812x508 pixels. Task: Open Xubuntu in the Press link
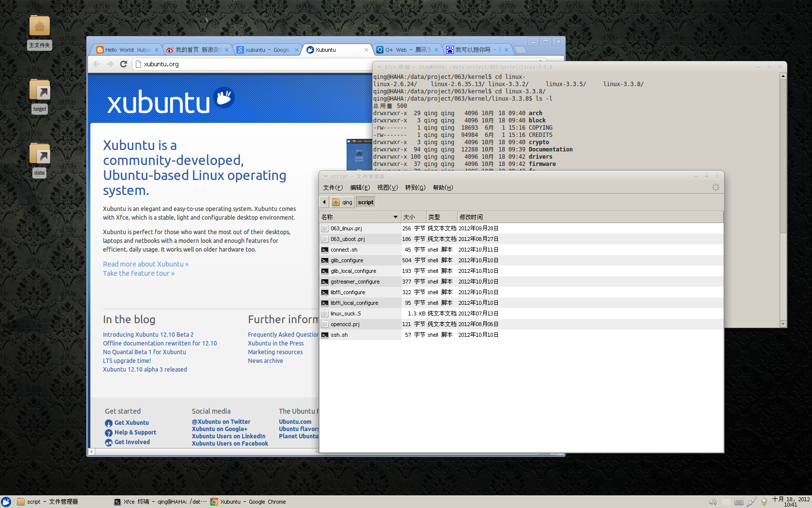(x=275, y=344)
